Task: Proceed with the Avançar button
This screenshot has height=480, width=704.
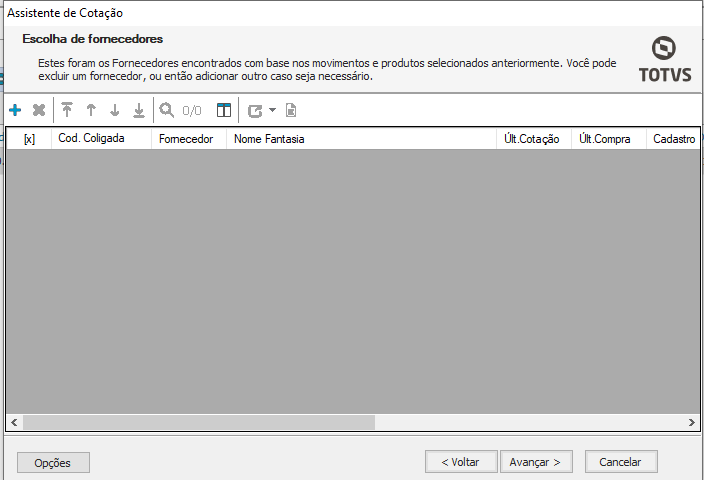Action: tap(537, 462)
